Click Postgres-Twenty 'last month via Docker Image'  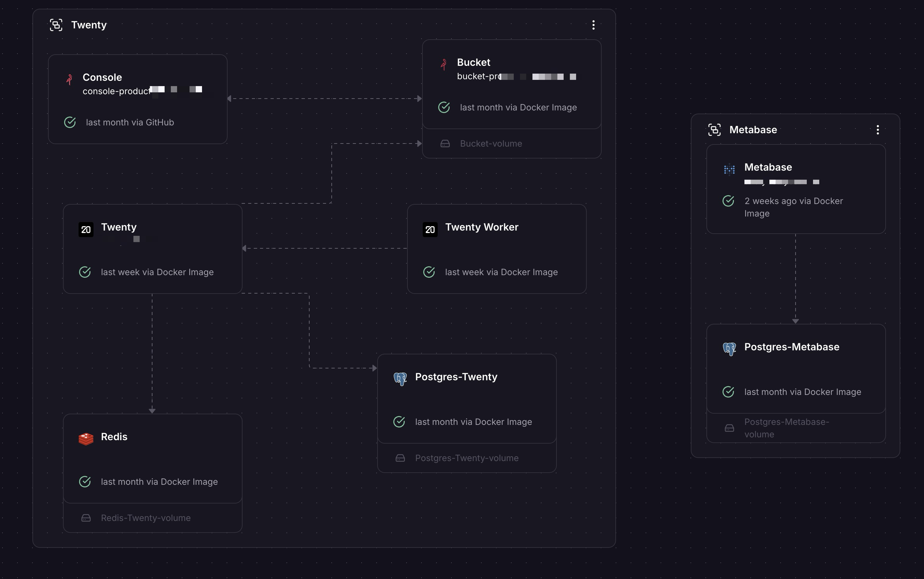pyautogui.click(x=473, y=422)
